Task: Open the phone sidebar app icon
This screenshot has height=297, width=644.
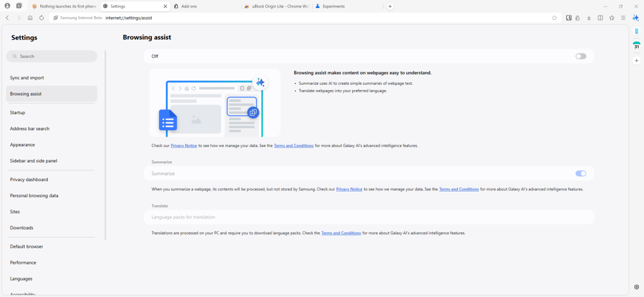Action: (636, 31)
